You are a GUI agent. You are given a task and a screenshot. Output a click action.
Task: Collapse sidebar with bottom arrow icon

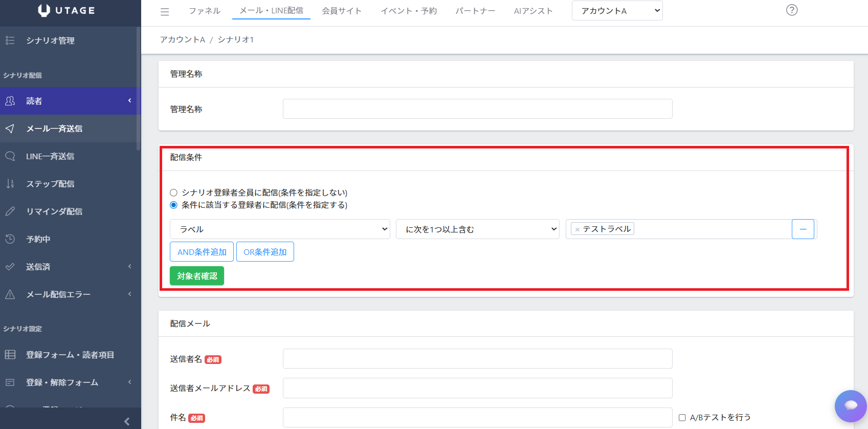click(126, 421)
